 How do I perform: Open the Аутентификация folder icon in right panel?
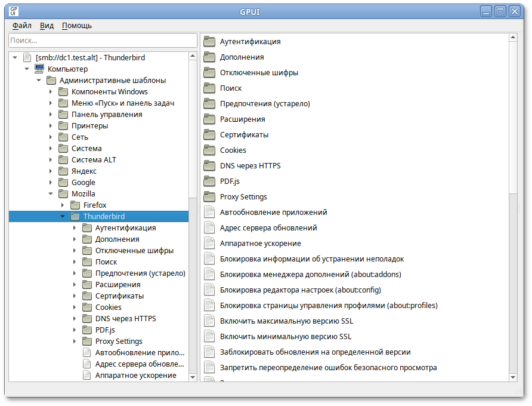(x=209, y=41)
